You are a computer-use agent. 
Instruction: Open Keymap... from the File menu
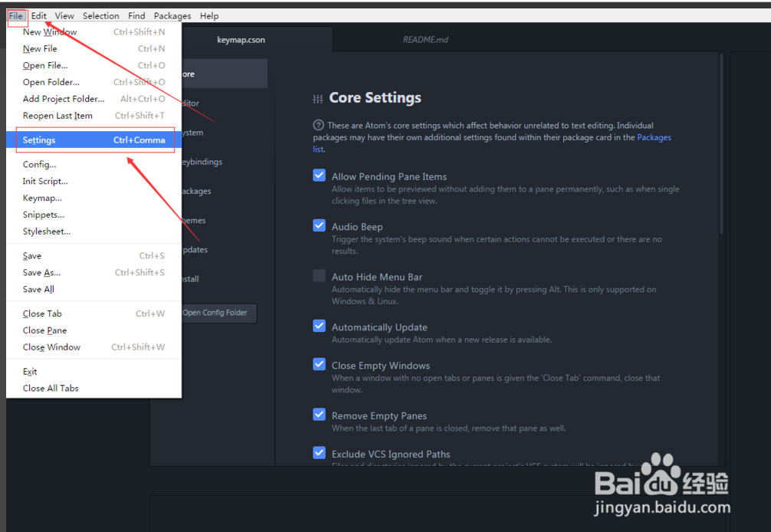point(42,198)
